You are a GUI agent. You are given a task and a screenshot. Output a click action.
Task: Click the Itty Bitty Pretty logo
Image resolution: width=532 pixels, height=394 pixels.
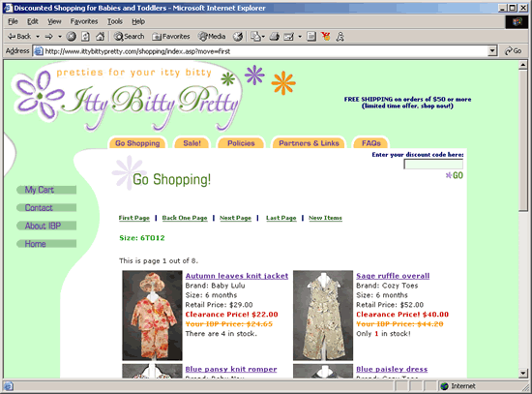[128, 97]
